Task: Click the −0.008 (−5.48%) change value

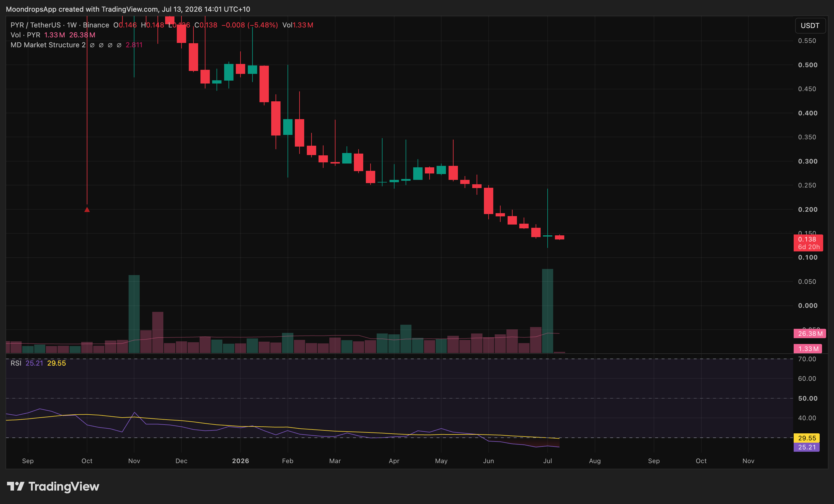Action: [x=250, y=25]
